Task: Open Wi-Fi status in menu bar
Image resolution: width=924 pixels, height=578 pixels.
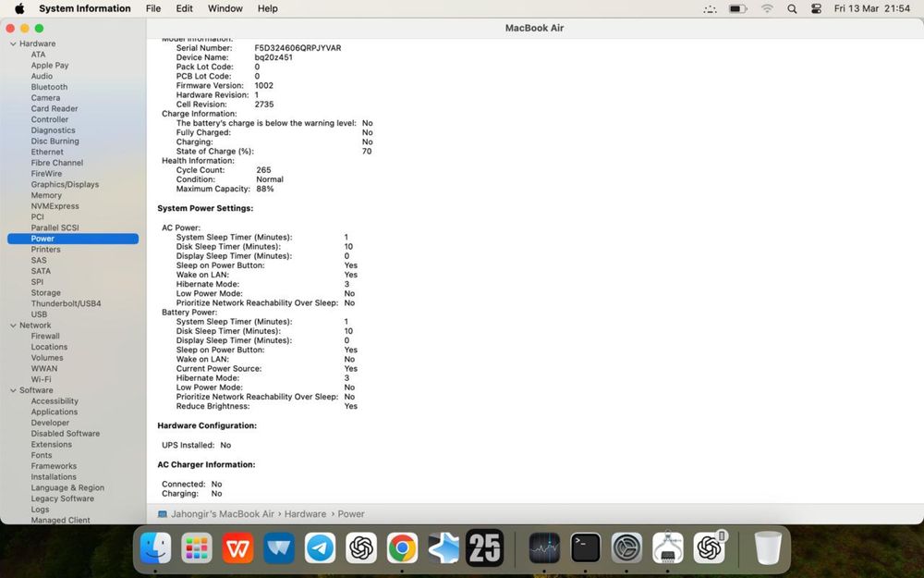Action: [x=767, y=9]
